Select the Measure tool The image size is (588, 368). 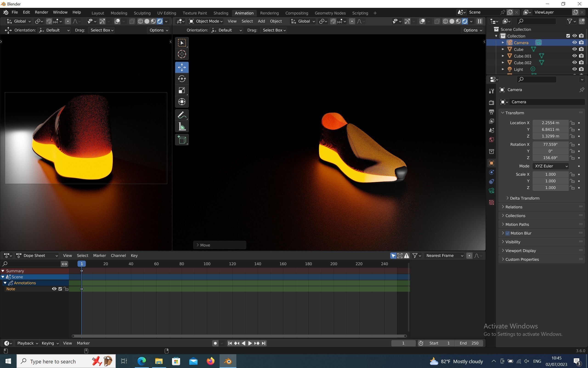click(x=182, y=126)
